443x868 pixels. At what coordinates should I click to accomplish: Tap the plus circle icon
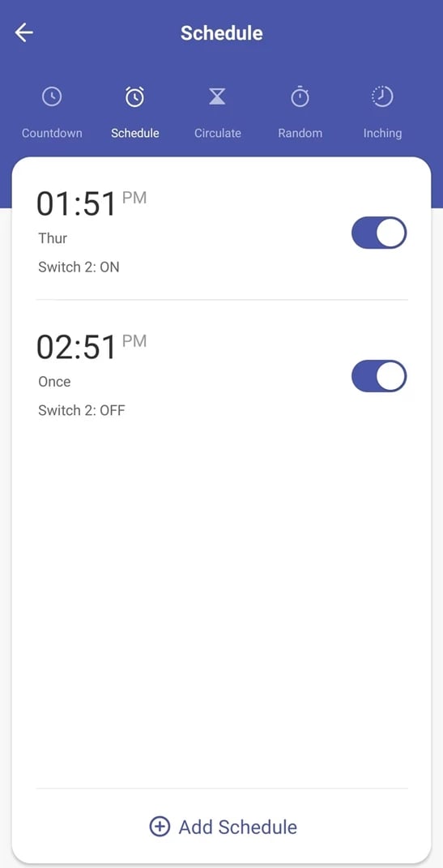pos(160,827)
